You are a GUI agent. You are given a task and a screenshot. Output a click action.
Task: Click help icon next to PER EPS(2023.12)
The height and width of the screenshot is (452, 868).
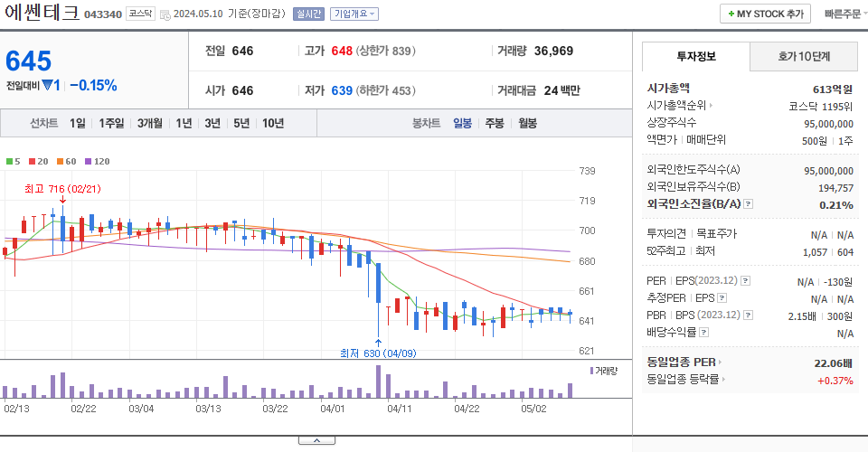pos(746,281)
